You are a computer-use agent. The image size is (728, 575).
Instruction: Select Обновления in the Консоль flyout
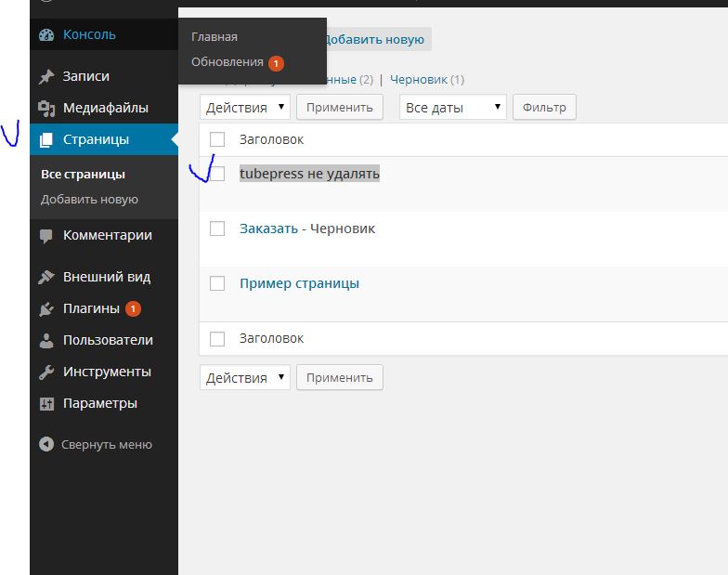coord(227,62)
